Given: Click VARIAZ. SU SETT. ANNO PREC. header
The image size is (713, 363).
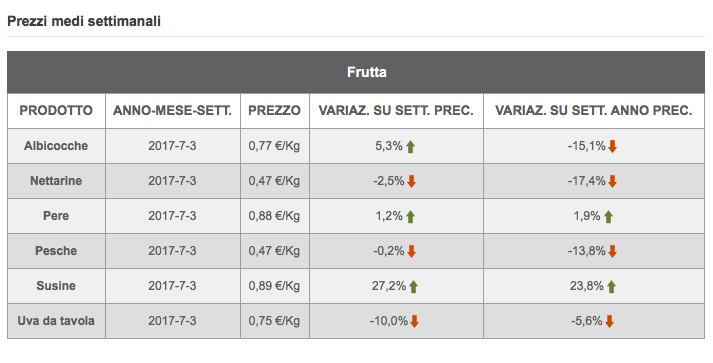Looking at the screenshot, I should 593,111.
